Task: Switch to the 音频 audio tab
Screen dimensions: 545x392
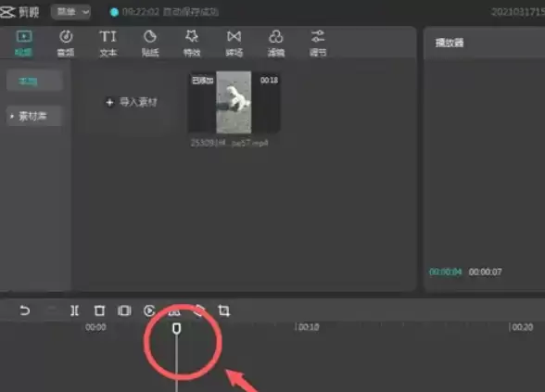Action: [x=66, y=44]
